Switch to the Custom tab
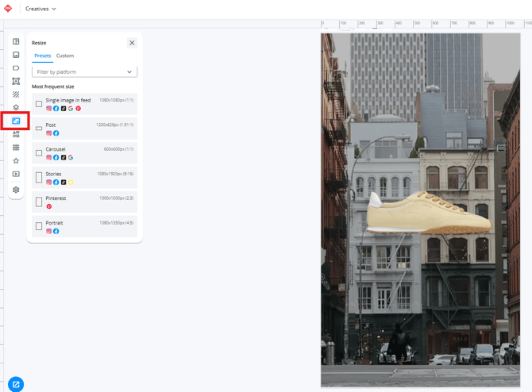The height and width of the screenshot is (392, 532). tap(65, 56)
